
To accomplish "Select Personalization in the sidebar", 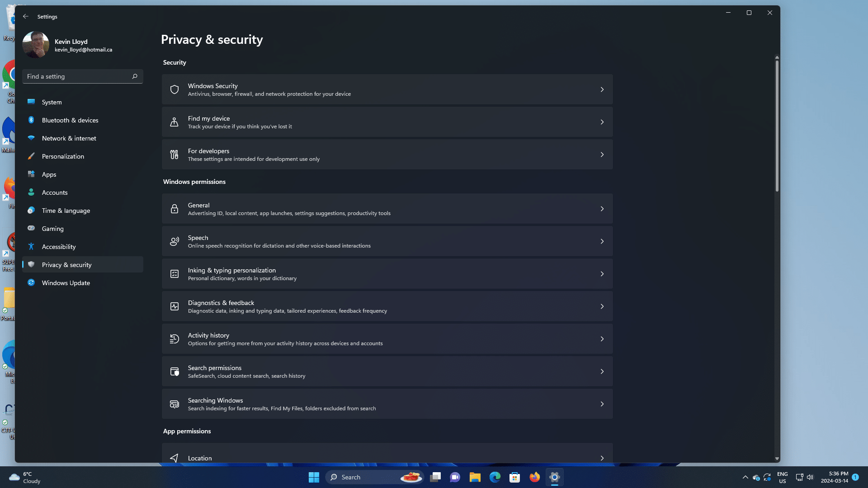I will (63, 156).
